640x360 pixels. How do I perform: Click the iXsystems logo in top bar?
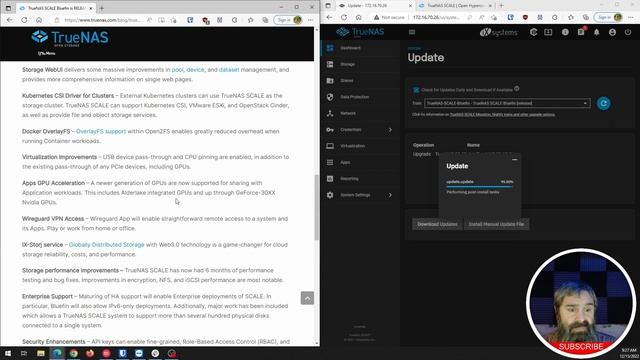(498, 32)
